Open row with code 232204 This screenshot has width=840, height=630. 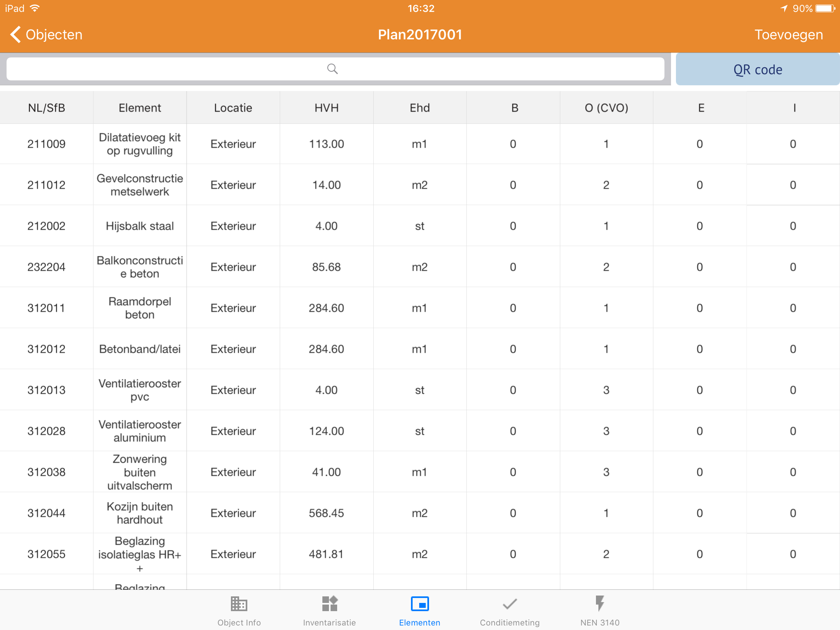[46, 267]
